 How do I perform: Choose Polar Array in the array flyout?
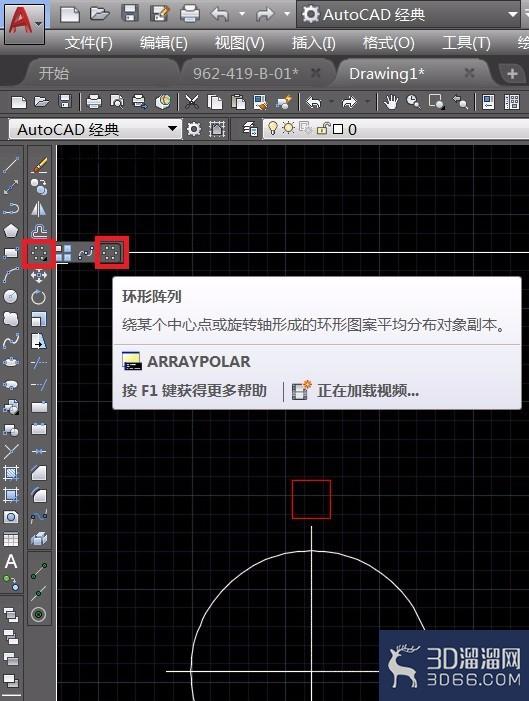[111, 253]
